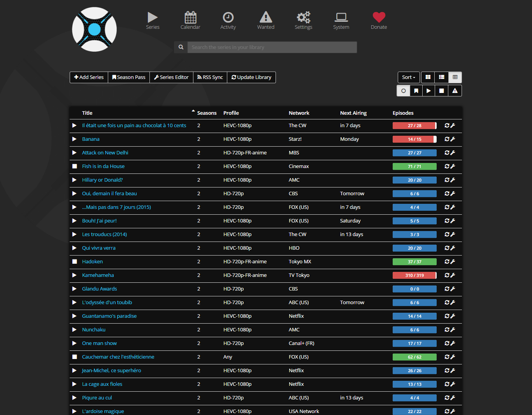532x415 pixels.
Task: Click Fish is in da House 71 / 71 bar
Action: coord(414,166)
